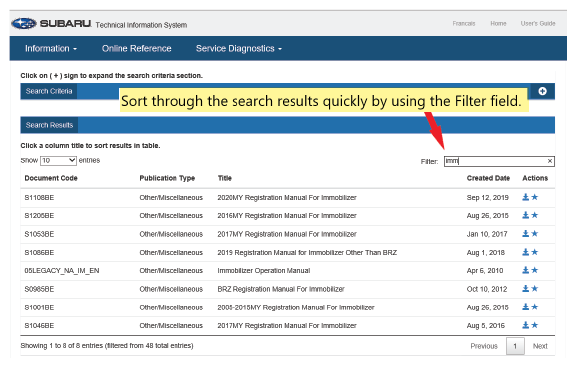This screenshot has height=367, width=576.
Task: Click title '2020MY Registration Manual For Immobilizer'
Action: (287, 198)
